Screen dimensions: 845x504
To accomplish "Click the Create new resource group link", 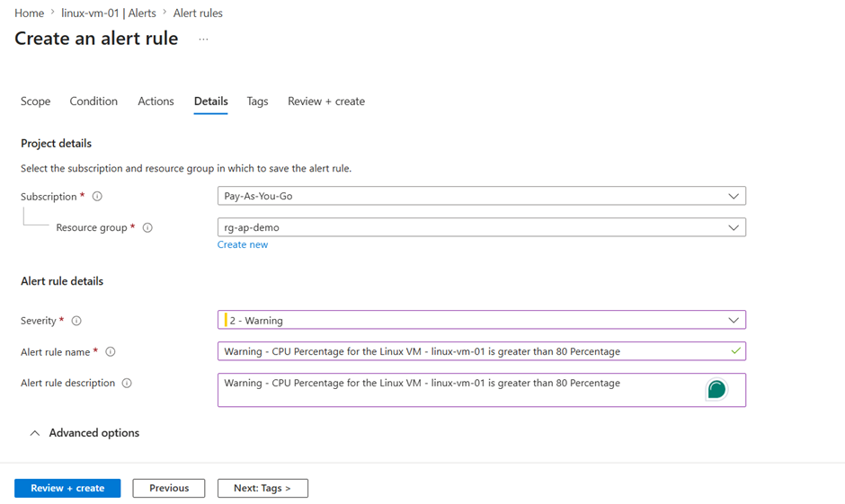I will click(243, 244).
